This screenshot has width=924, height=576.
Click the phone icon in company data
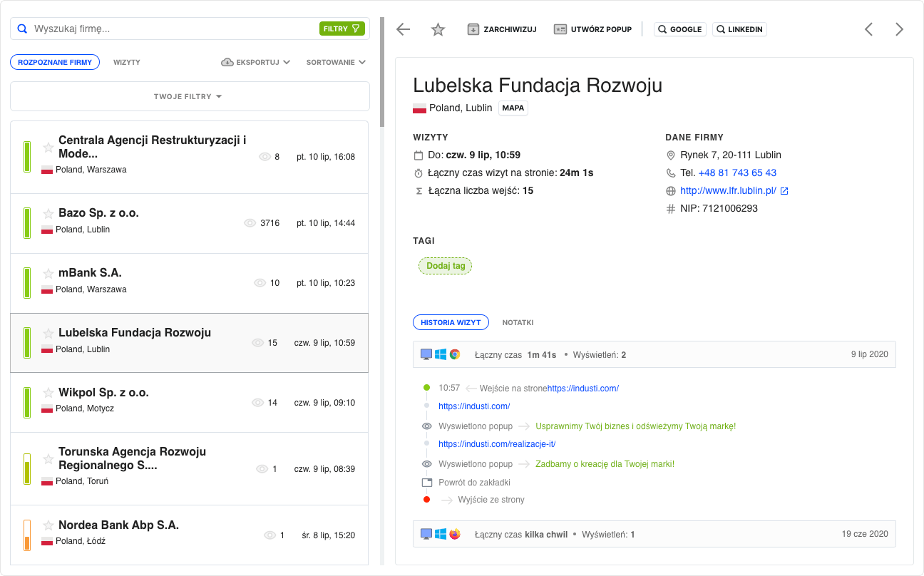click(670, 173)
